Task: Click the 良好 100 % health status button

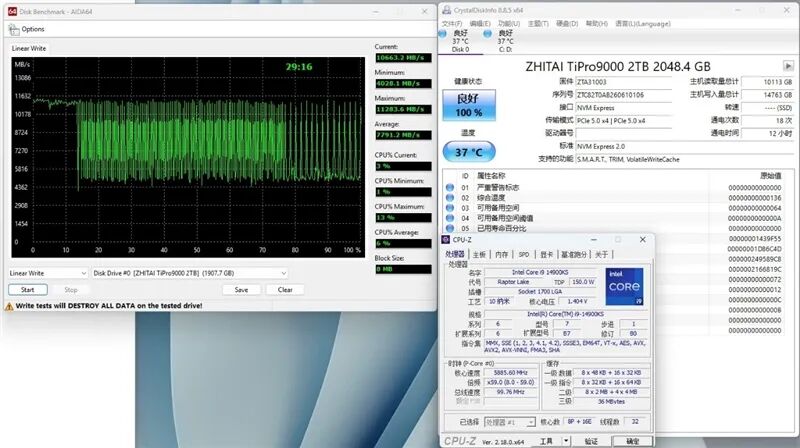Action: coord(468,105)
